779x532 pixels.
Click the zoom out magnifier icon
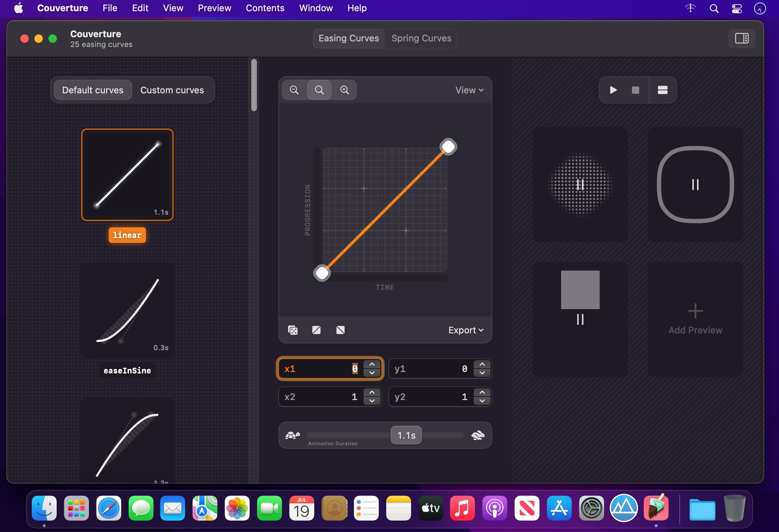click(x=294, y=90)
